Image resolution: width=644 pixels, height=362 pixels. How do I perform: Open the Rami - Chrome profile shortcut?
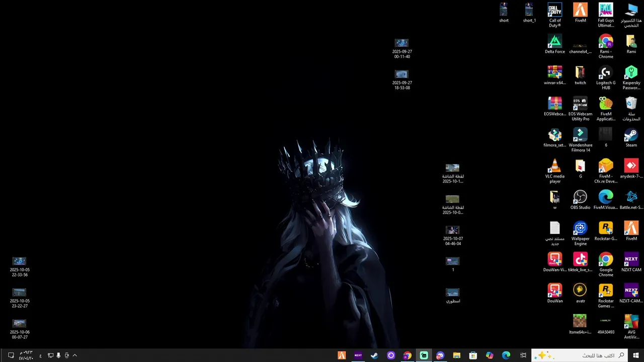pyautogui.click(x=606, y=46)
